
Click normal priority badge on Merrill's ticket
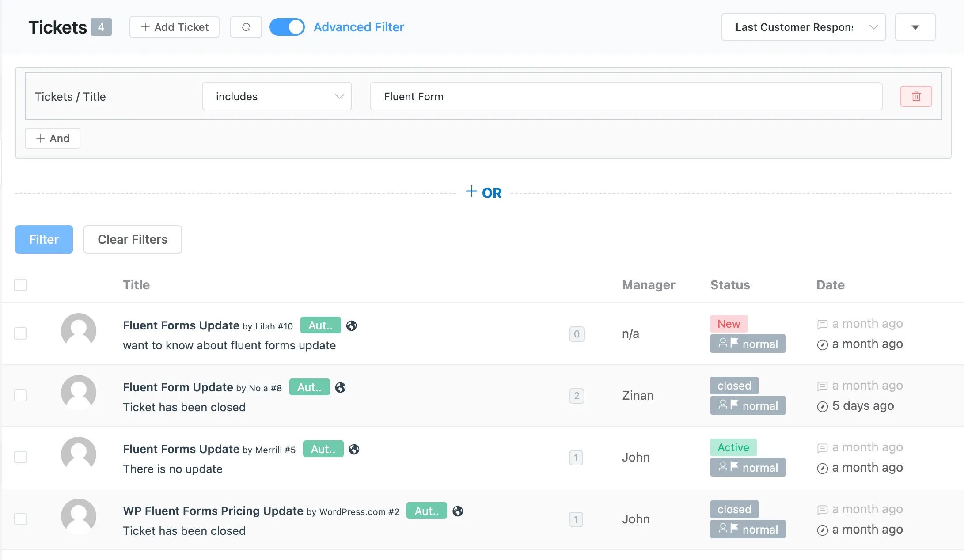coord(748,467)
